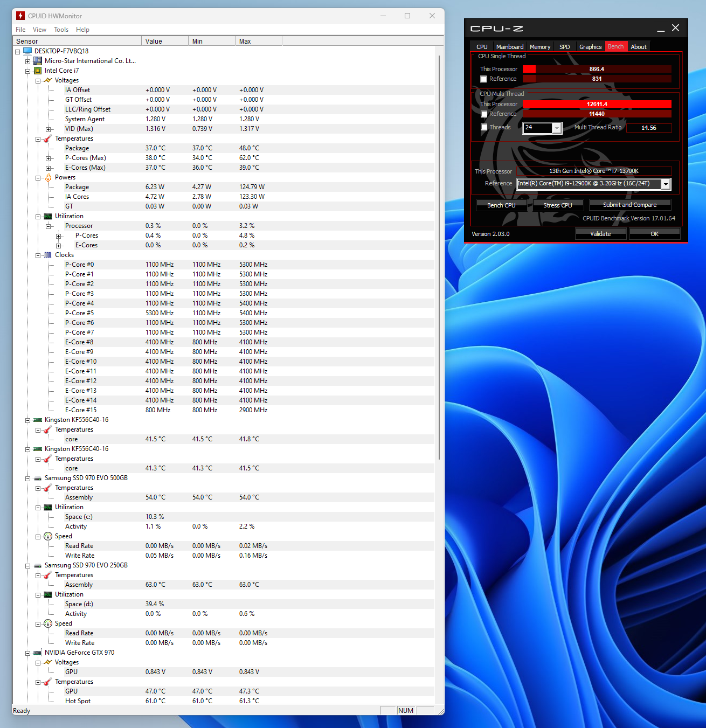Collapse the NVIDIA GeForce GTX 970 node
Screen dimensions: 706x728
click(27, 653)
